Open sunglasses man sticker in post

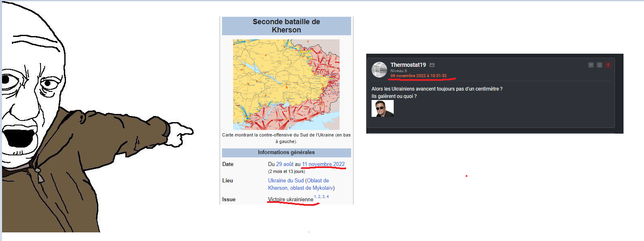point(383,109)
